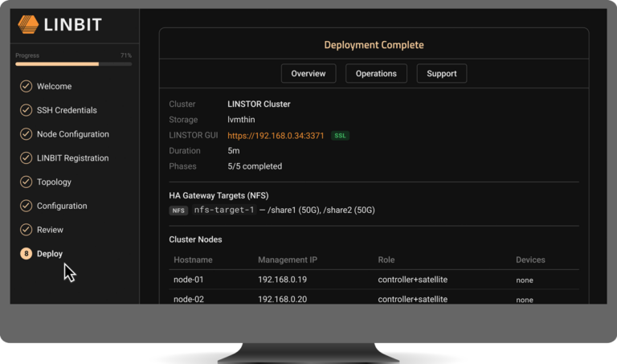
Task: Click the step 8 Deploy badge
Action: [x=26, y=254]
